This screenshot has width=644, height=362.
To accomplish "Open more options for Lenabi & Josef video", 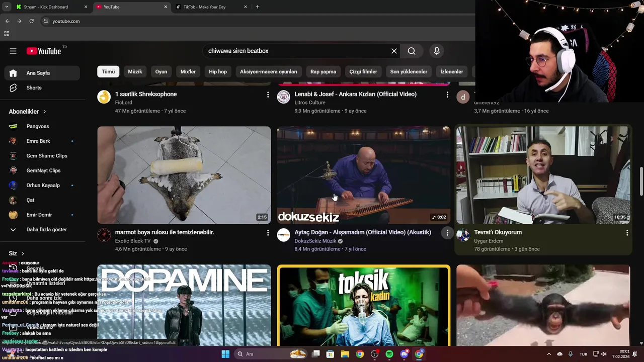I will pyautogui.click(x=447, y=95).
